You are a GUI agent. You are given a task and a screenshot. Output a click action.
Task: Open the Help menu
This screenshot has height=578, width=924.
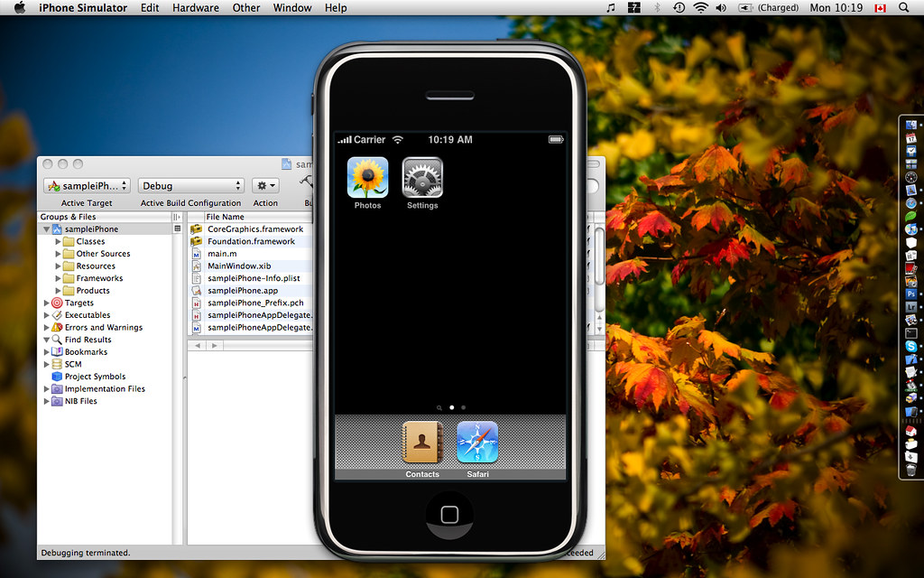[x=336, y=7]
